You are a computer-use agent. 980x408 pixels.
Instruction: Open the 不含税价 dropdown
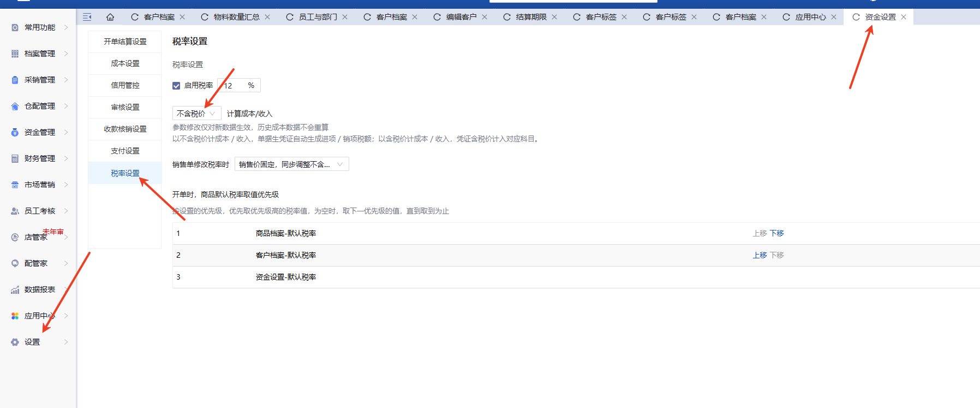[x=196, y=114]
